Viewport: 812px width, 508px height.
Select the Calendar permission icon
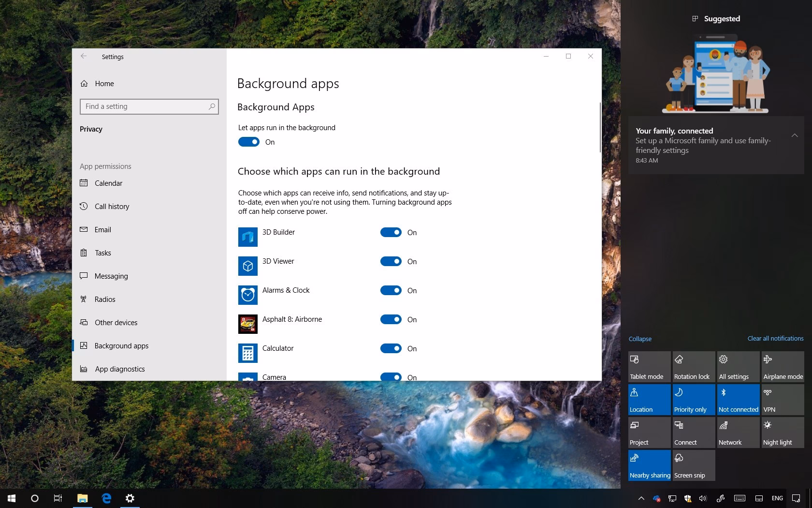[x=84, y=183]
